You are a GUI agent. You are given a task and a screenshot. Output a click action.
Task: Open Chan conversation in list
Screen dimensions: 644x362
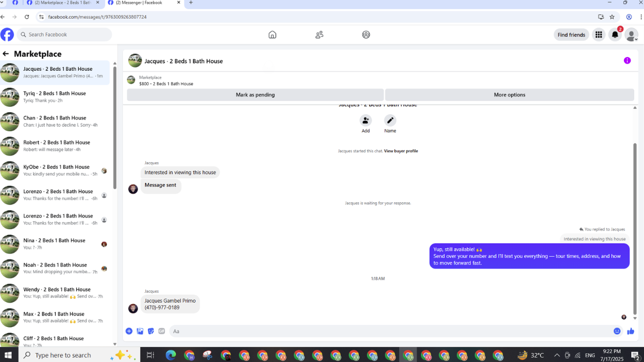(55, 121)
